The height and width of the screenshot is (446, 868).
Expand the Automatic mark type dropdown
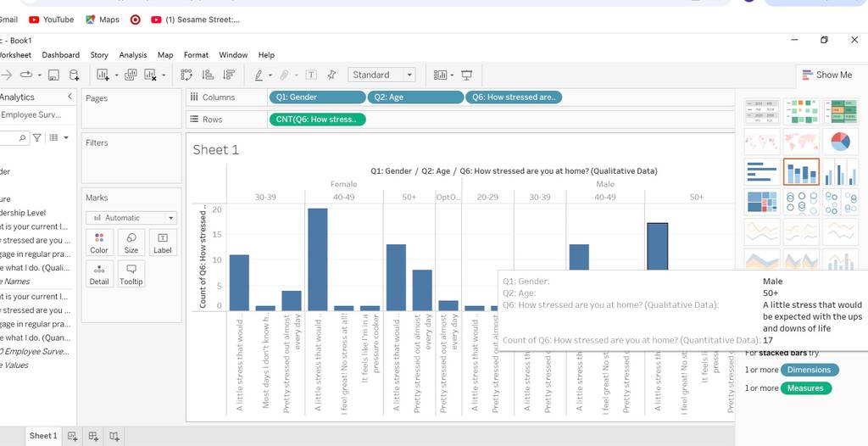pyautogui.click(x=131, y=218)
